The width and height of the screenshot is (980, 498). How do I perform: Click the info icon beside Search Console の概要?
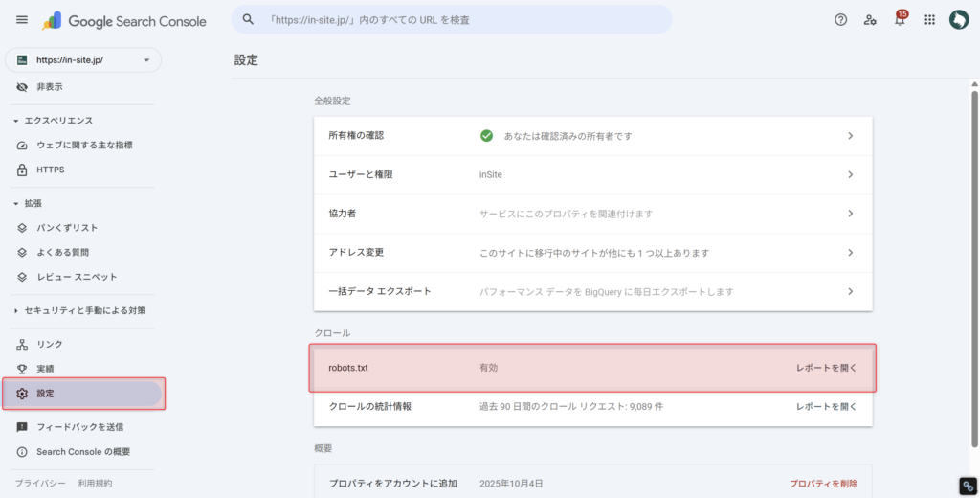coord(22,452)
